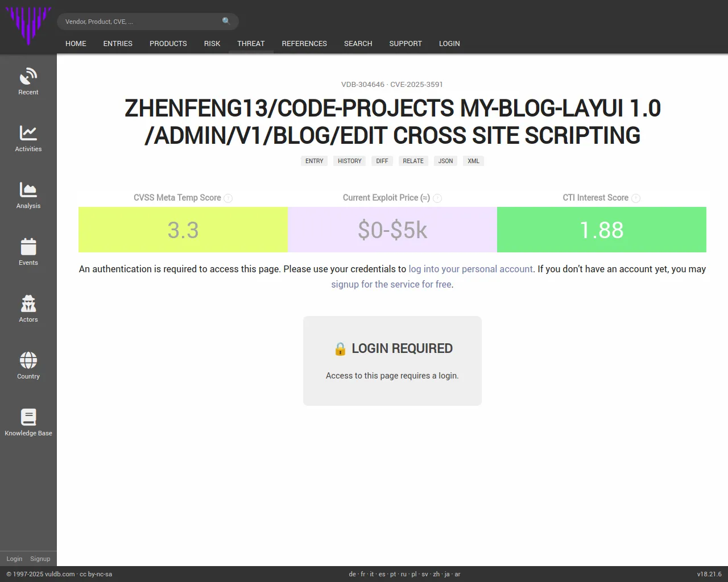
Task: Open THREAT menu item
Action: pos(251,43)
